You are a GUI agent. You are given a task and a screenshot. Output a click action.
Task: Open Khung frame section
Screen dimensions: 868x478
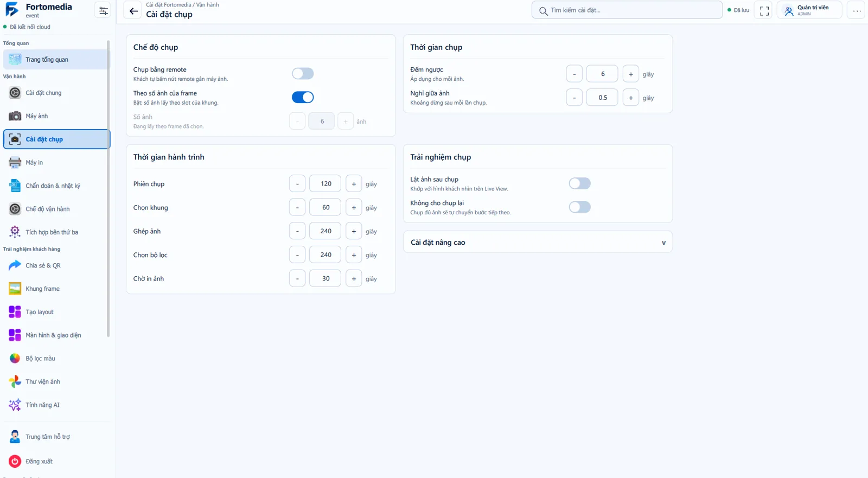coord(56,289)
